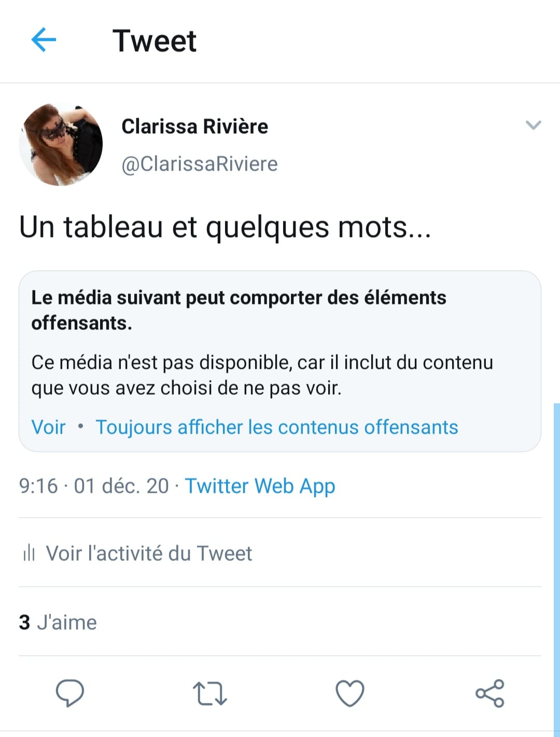Open the @ClarissaRiviere handle
560x737 pixels.
200,164
